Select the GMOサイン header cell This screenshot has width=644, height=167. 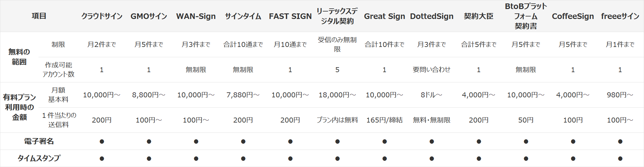pyautogui.click(x=149, y=16)
